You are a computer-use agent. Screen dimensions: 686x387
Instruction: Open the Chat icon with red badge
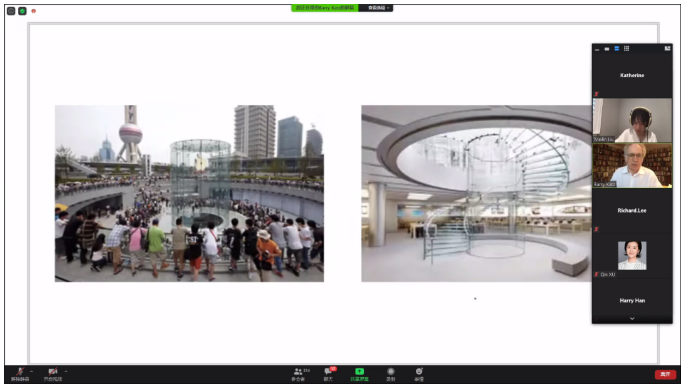click(329, 374)
